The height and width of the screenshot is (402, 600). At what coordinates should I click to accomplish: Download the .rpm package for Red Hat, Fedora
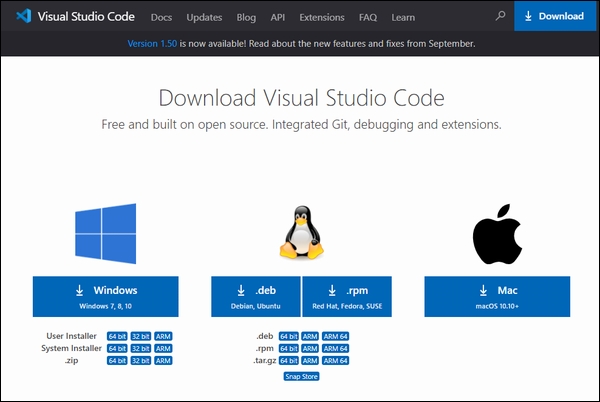coord(347,296)
